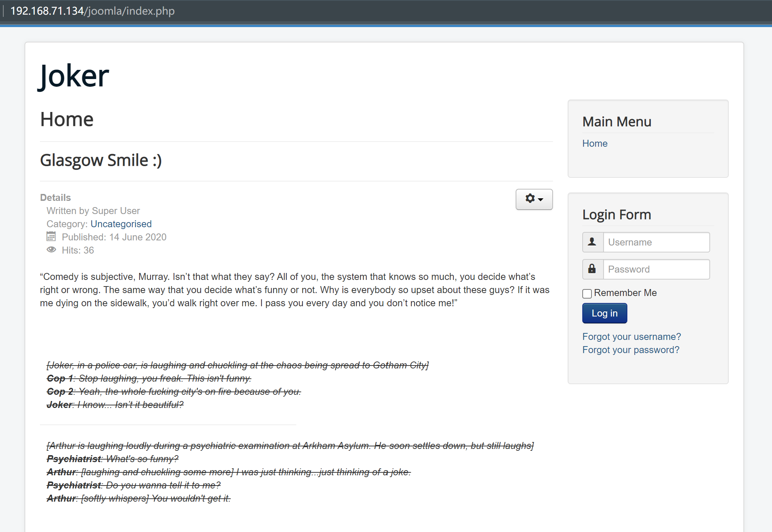Click the lock icon in password field
This screenshot has height=532, width=772.
pyautogui.click(x=592, y=269)
